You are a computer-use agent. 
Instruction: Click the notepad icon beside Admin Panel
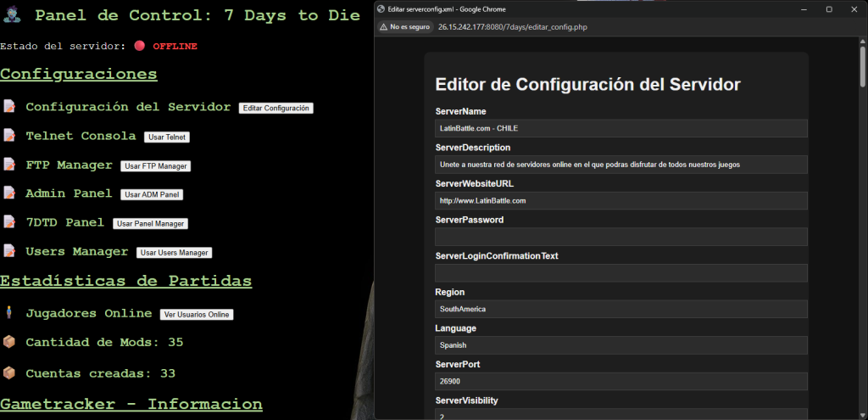click(9, 193)
